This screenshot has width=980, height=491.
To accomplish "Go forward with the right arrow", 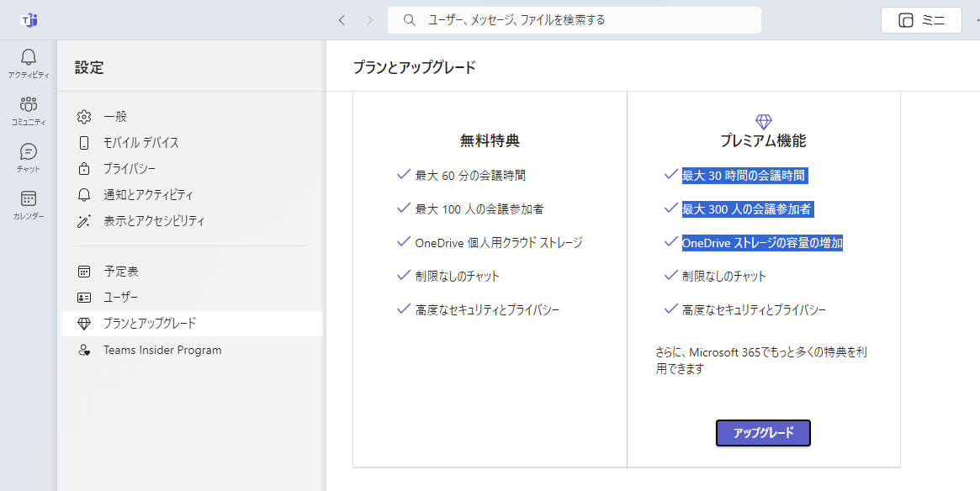I will 369,20.
